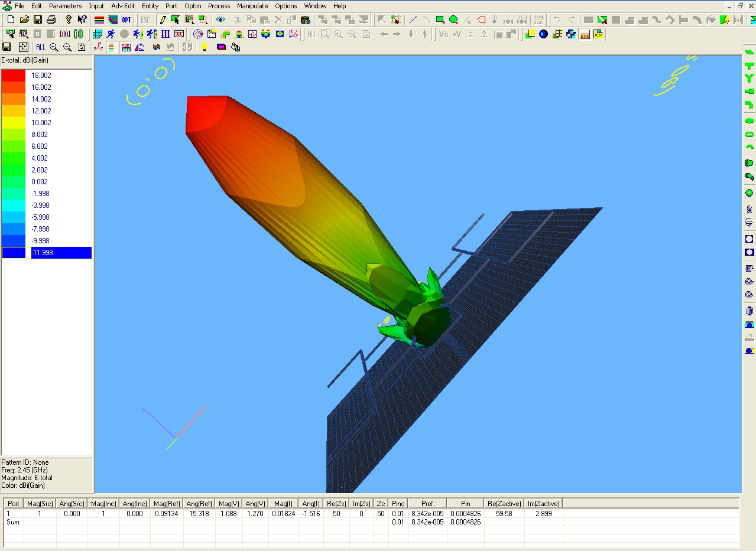
Task: Click the Re(Zactive) column header
Action: 504,504
